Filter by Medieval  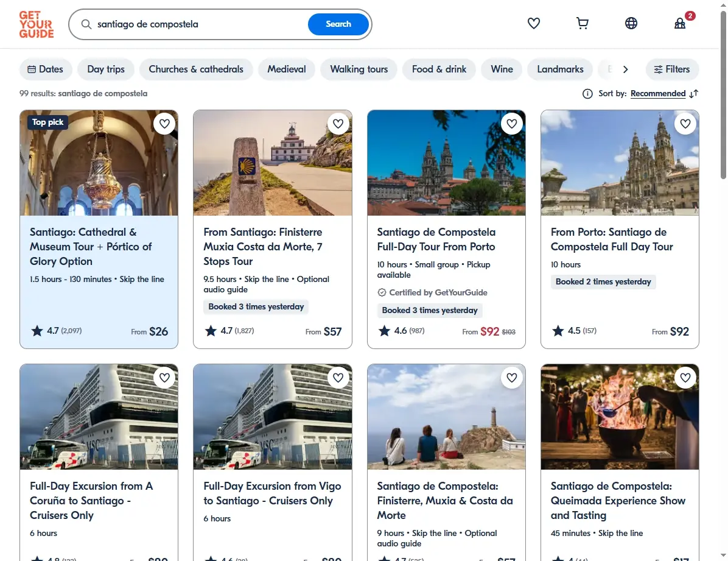[x=287, y=69]
